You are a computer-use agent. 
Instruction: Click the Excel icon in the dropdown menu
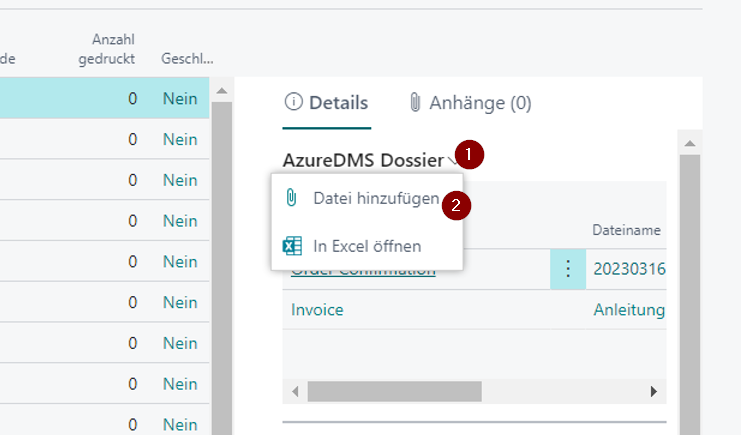291,246
